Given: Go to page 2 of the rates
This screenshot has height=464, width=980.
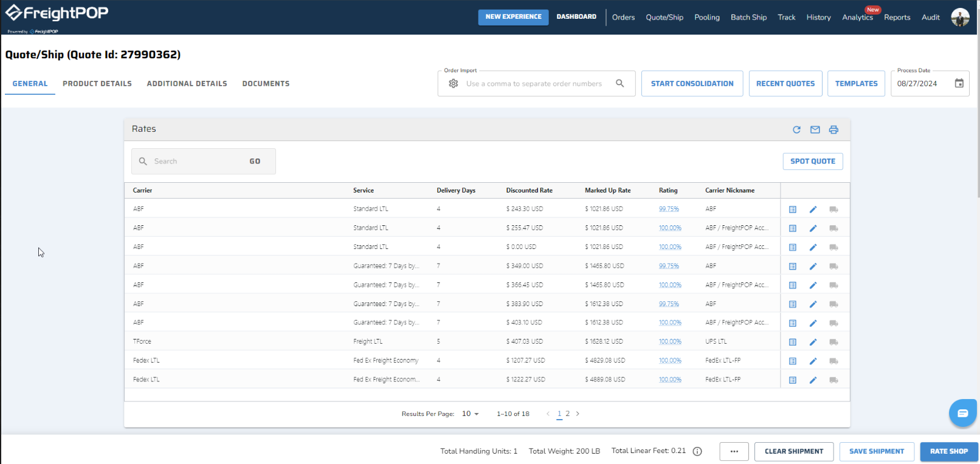Looking at the screenshot, I should tap(568, 414).
